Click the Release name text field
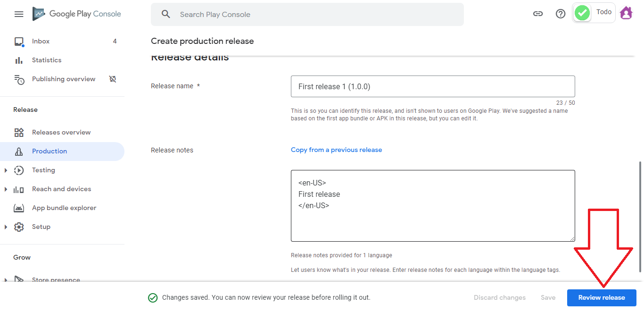The height and width of the screenshot is (312, 644). pos(433,87)
